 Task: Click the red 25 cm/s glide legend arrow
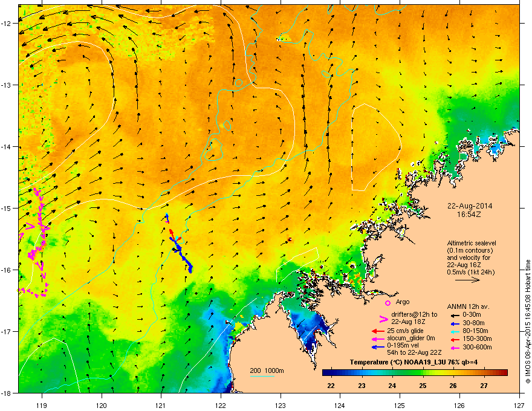pyautogui.click(x=378, y=331)
